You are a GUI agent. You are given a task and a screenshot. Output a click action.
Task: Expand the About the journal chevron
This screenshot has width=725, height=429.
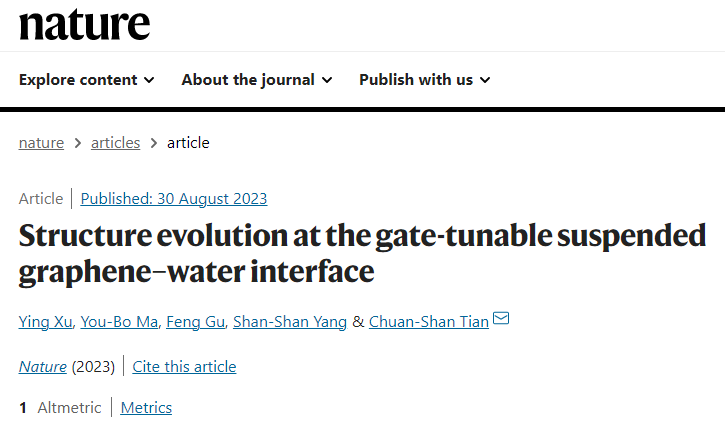327,80
